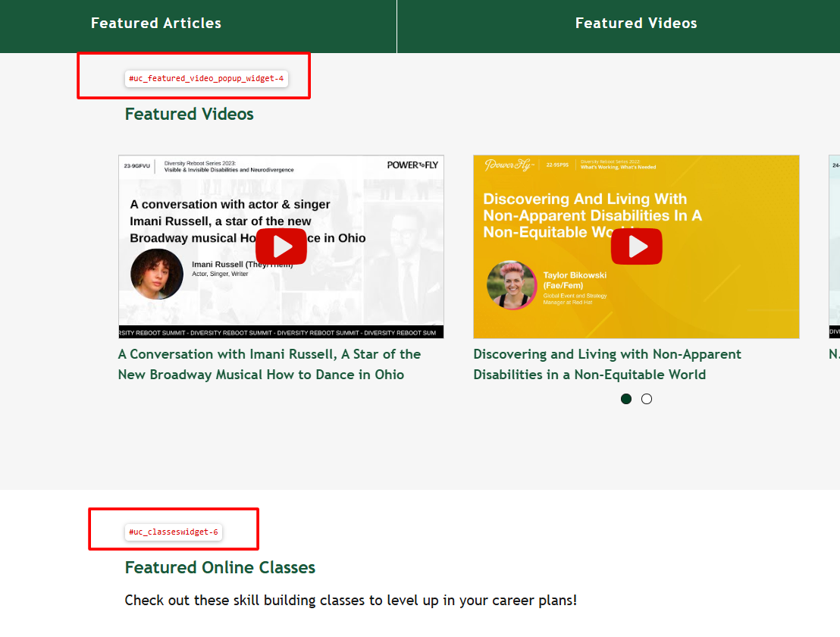Click the #uc_featured_video_popup_widget-4 label

tap(206, 78)
